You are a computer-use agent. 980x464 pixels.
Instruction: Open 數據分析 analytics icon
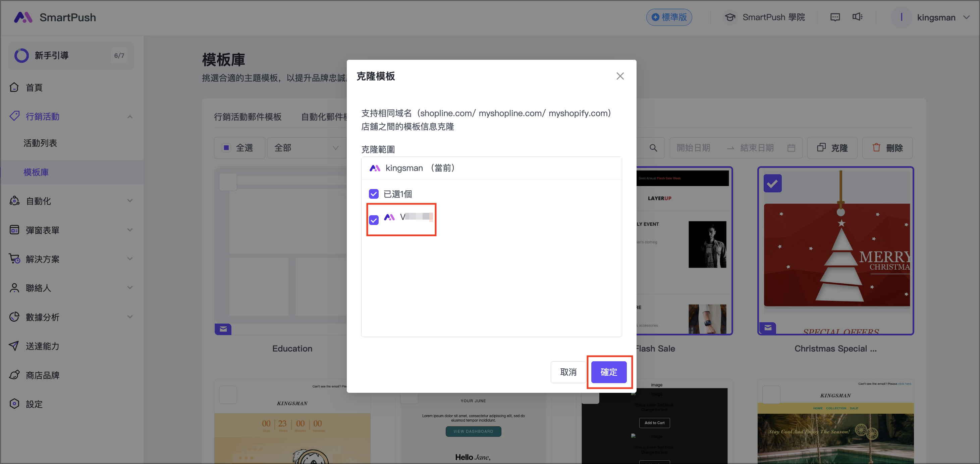pyautogui.click(x=14, y=317)
